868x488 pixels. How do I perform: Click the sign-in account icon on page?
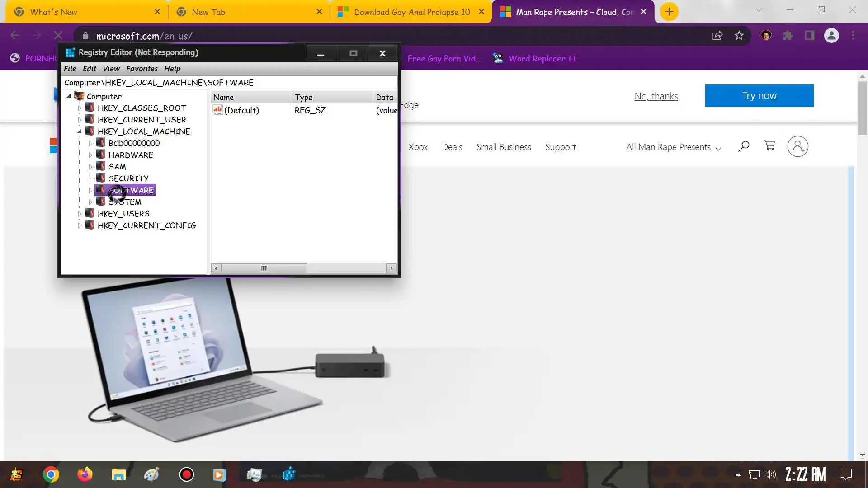(797, 146)
